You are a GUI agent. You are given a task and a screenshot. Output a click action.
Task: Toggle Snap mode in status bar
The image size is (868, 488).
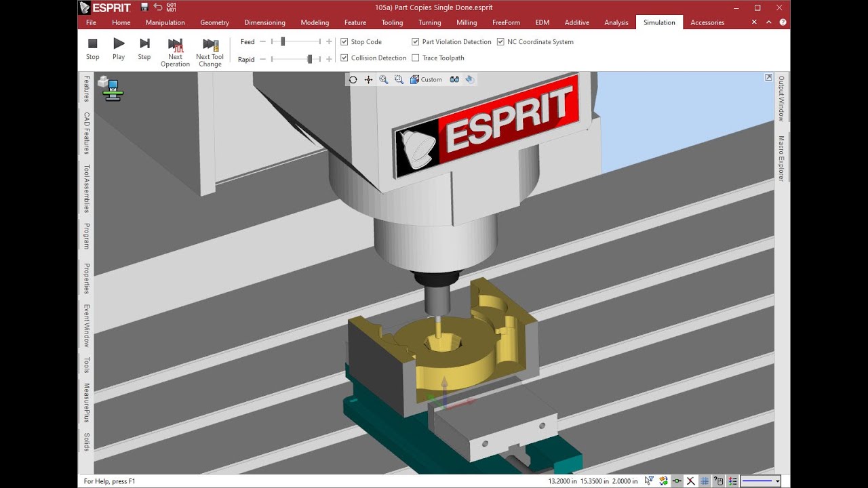point(677,481)
